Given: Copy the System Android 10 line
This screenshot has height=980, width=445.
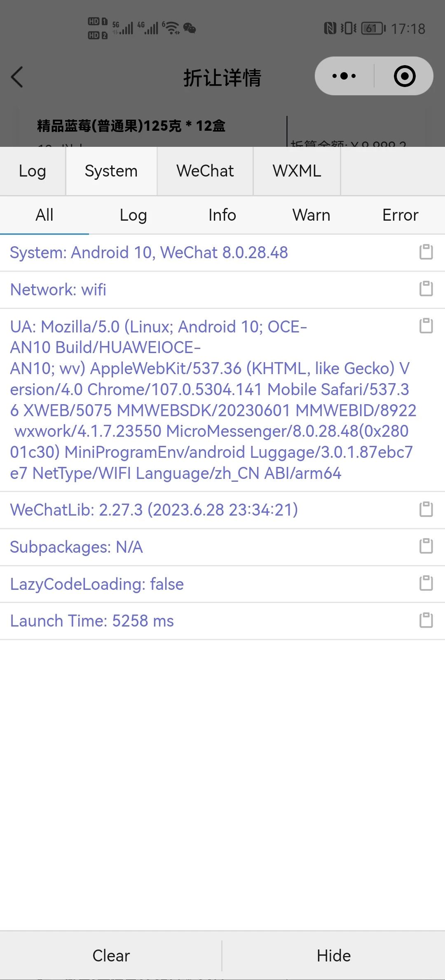Looking at the screenshot, I should tap(426, 252).
